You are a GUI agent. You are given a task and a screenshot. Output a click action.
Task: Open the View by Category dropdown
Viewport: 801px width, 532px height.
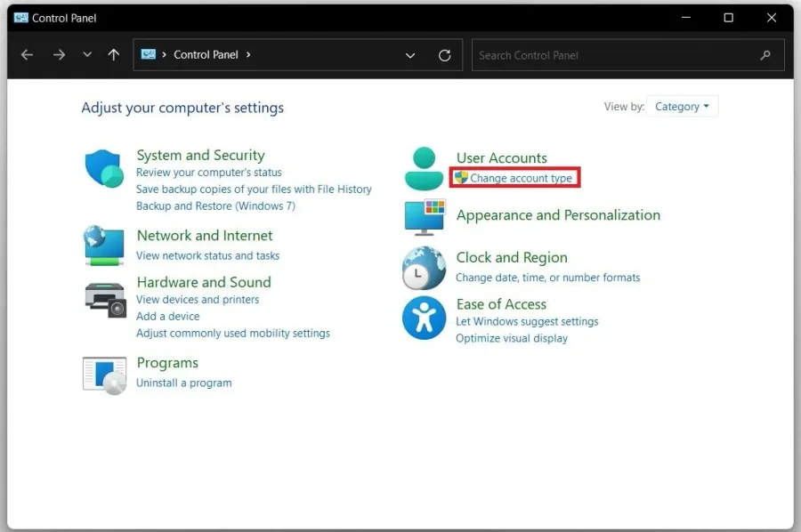[682, 106]
